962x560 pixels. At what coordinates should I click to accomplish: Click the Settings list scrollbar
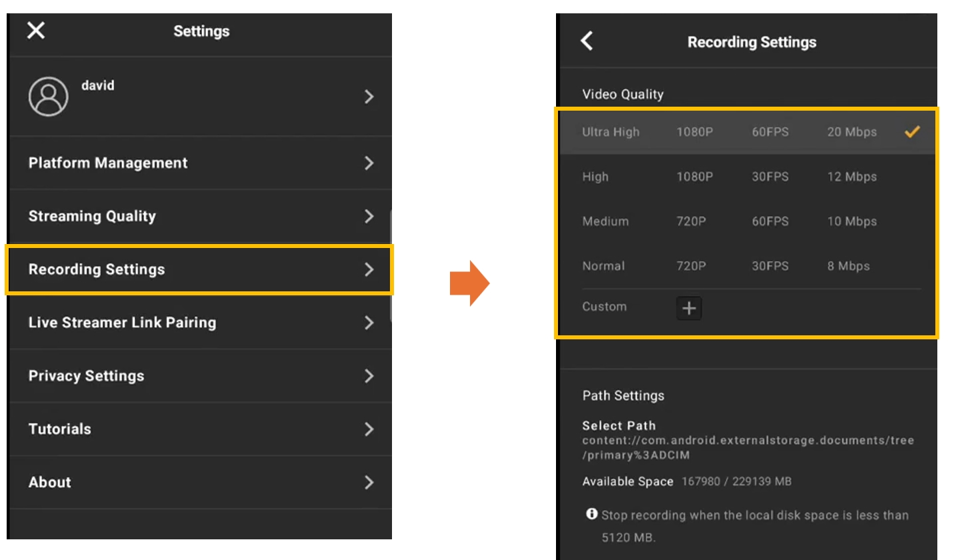pos(391,265)
